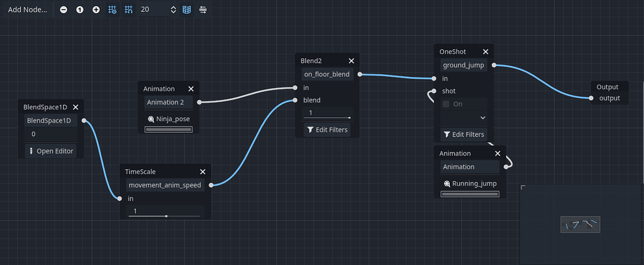Click the arrange nodes icon

point(203,9)
